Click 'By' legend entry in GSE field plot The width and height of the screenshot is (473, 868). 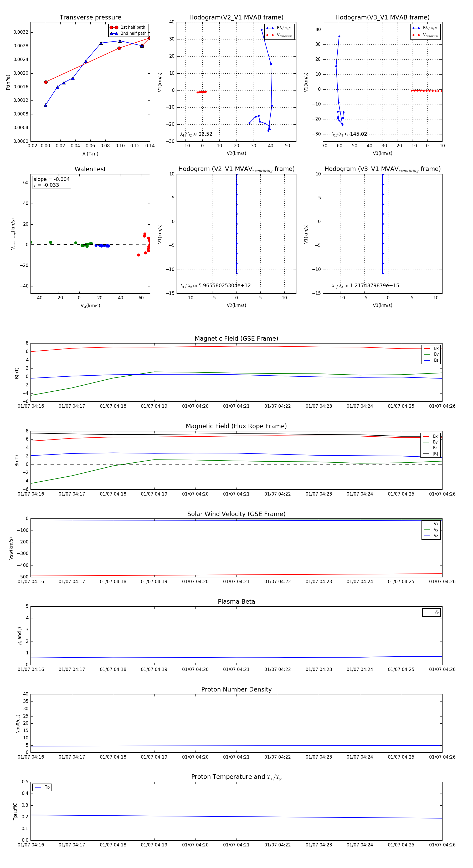tap(431, 354)
